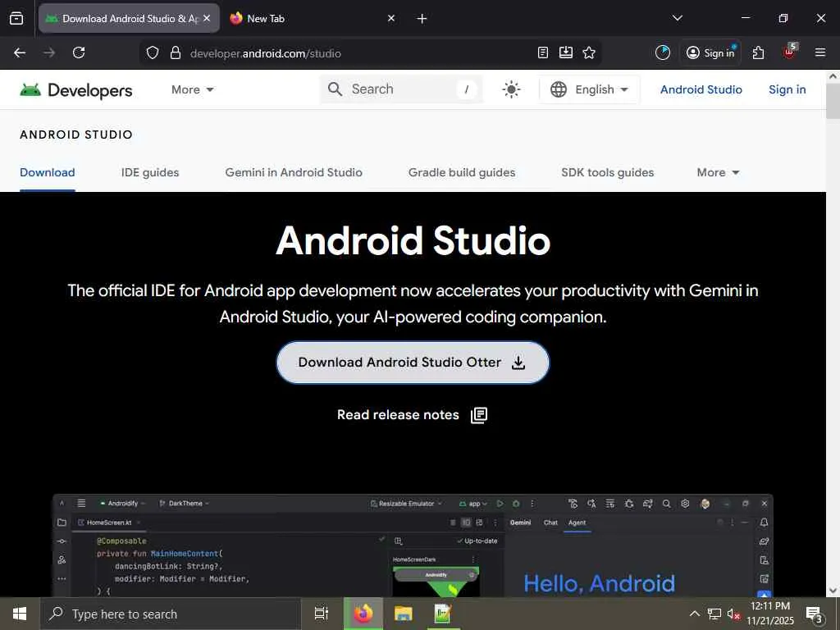Open File Explorer from the taskbar
This screenshot has height=630, width=840.
click(x=403, y=614)
